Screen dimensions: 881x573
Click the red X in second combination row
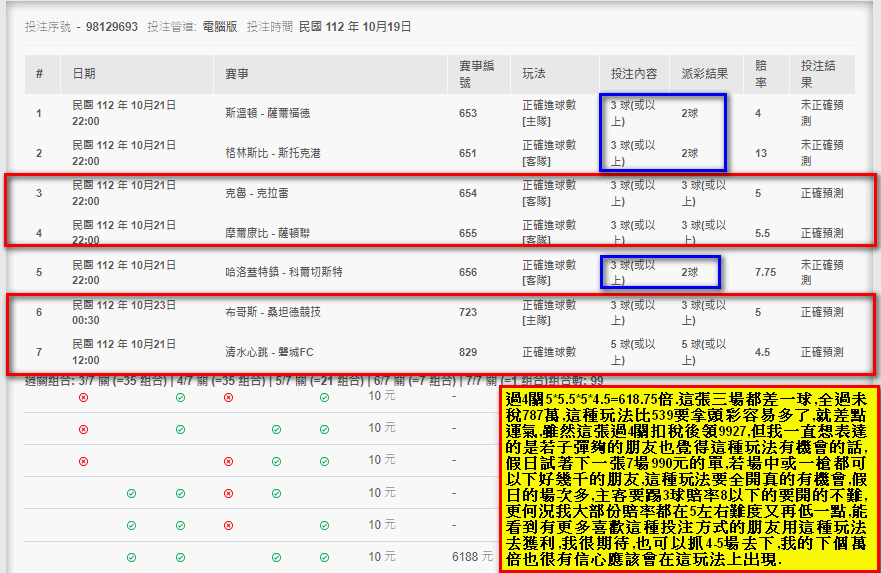(83, 429)
